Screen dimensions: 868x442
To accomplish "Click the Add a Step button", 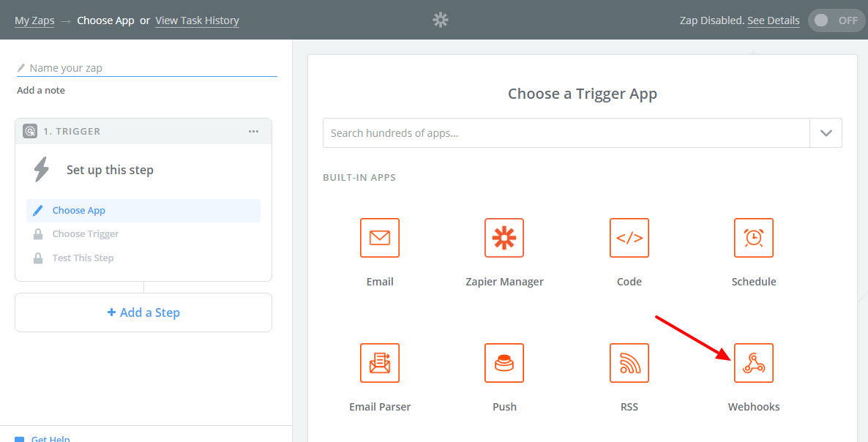I will tap(143, 312).
